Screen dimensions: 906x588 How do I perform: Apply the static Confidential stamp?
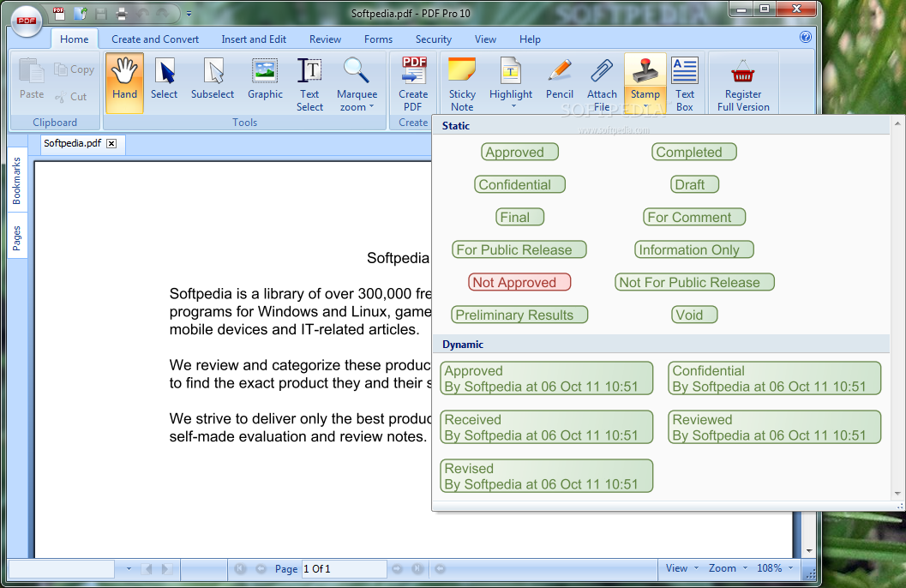(519, 184)
